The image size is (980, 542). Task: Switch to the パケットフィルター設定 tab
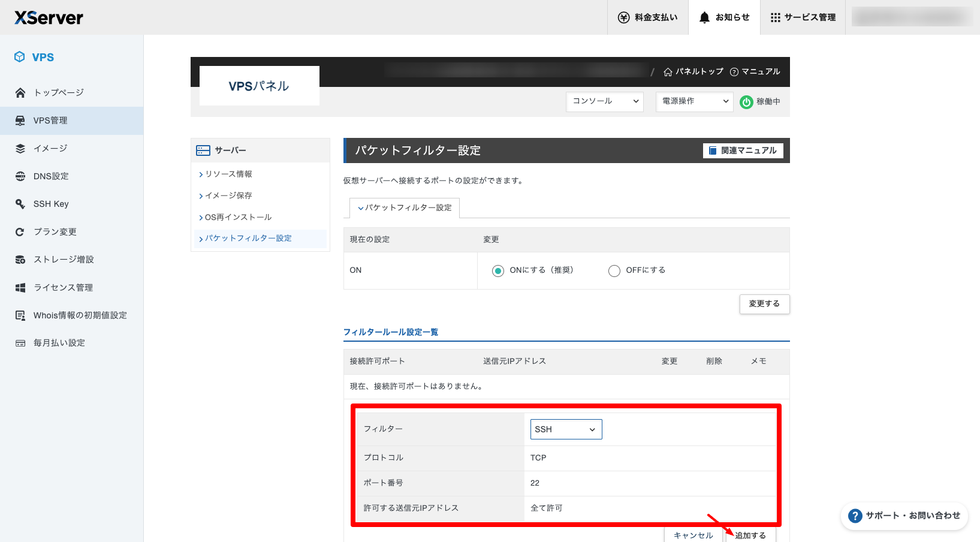tap(405, 207)
